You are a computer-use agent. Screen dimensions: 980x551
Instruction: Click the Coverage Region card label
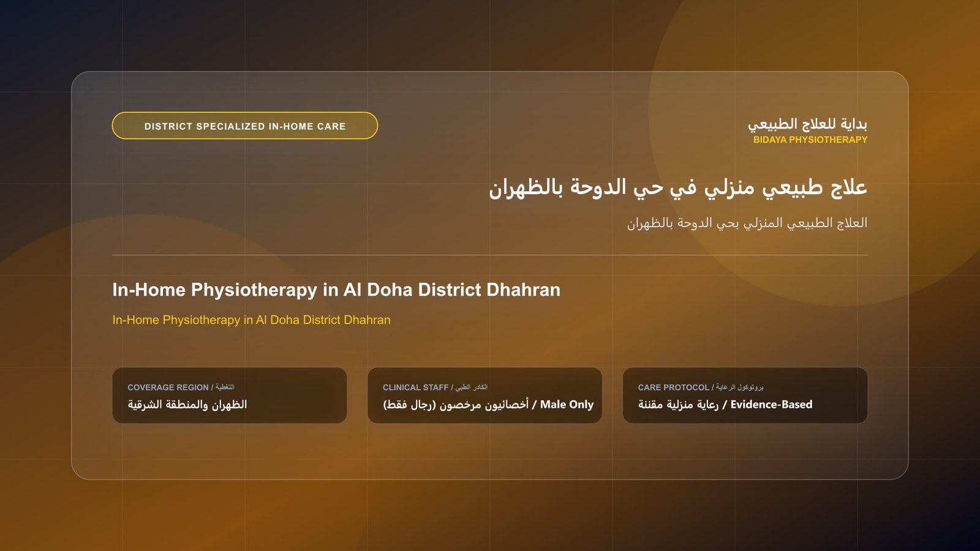(x=181, y=388)
